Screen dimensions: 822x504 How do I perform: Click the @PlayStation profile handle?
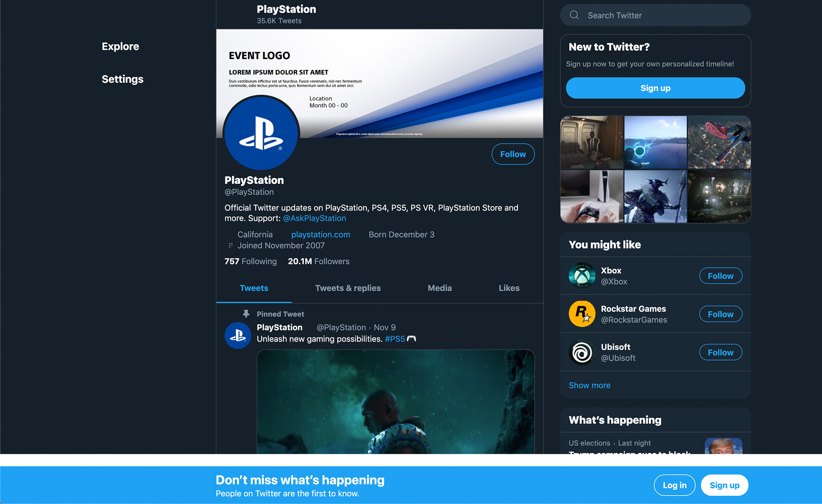point(249,192)
